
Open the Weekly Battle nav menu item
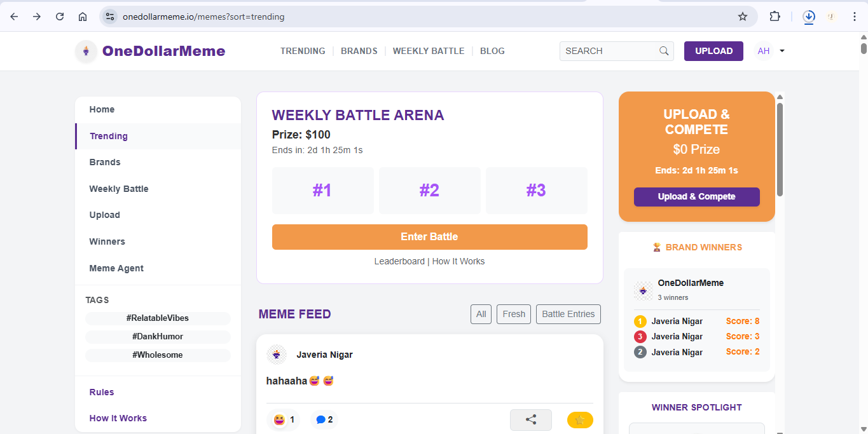pyautogui.click(x=428, y=51)
